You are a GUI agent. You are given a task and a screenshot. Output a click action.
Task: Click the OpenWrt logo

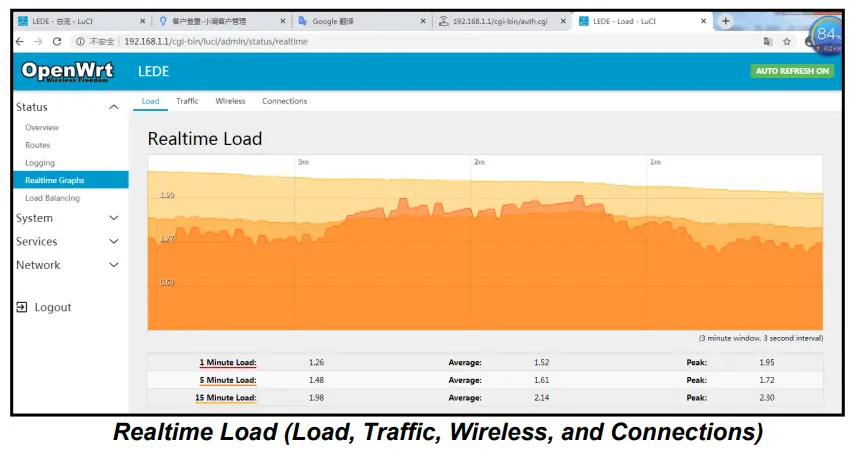click(x=67, y=71)
